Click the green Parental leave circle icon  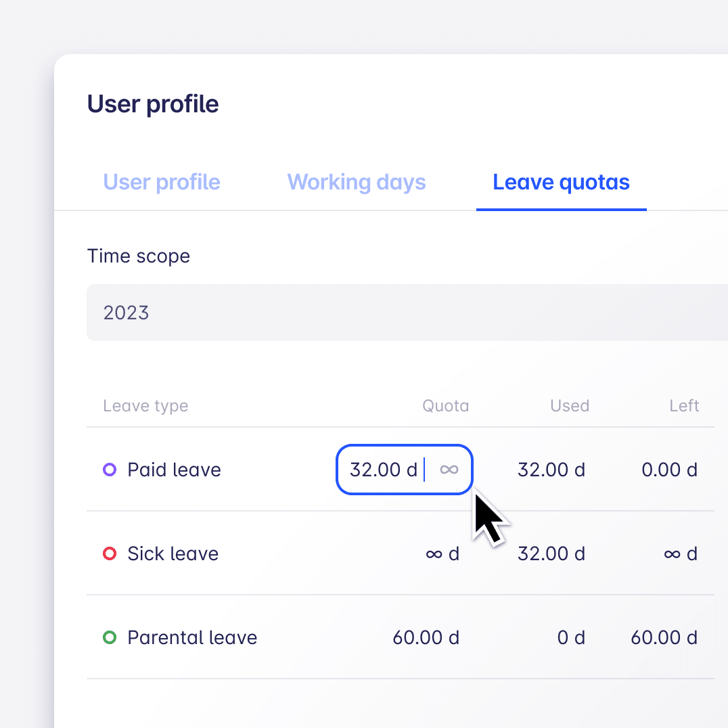[110, 637]
